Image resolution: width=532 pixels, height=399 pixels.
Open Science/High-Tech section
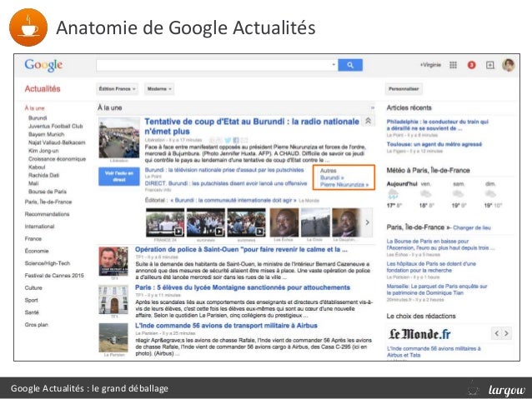pos(48,263)
